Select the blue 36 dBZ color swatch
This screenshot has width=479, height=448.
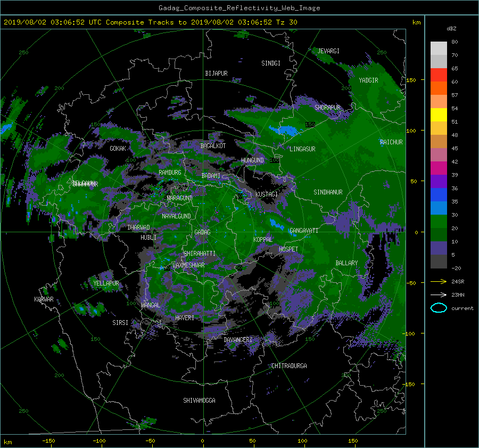pyautogui.click(x=439, y=194)
